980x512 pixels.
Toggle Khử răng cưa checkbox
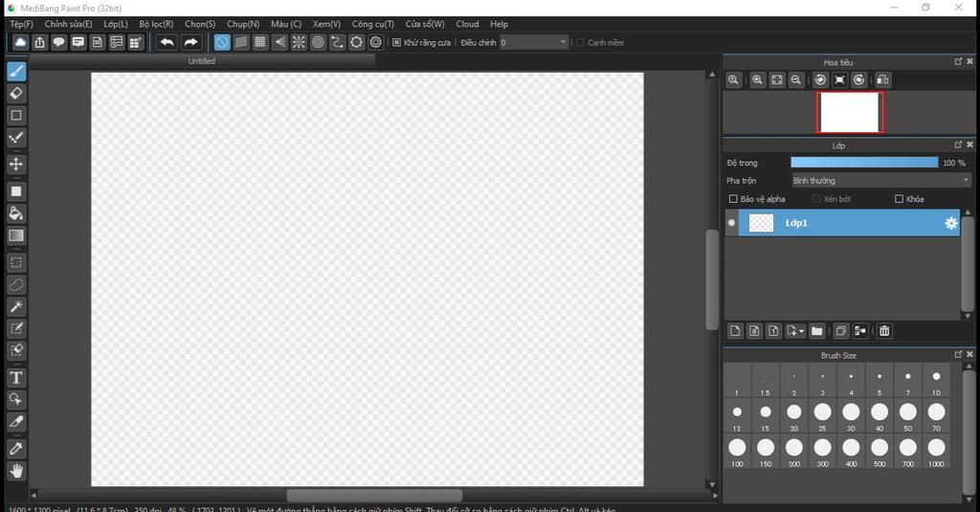pyautogui.click(x=396, y=42)
